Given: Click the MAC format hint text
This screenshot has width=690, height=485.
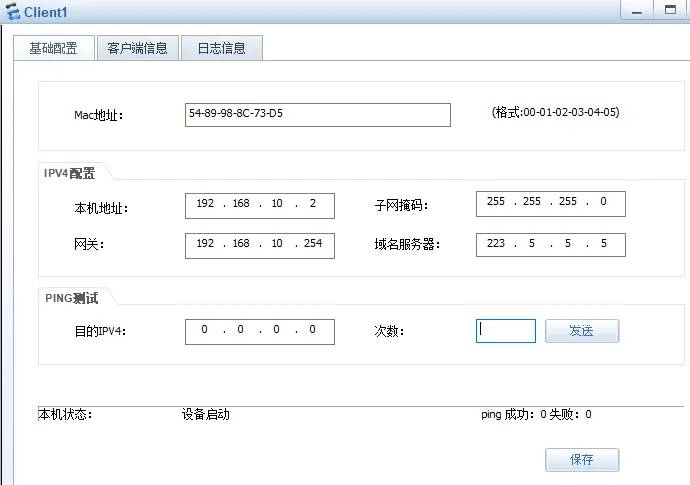Looking at the screenshot, I should tap(555, 112).
